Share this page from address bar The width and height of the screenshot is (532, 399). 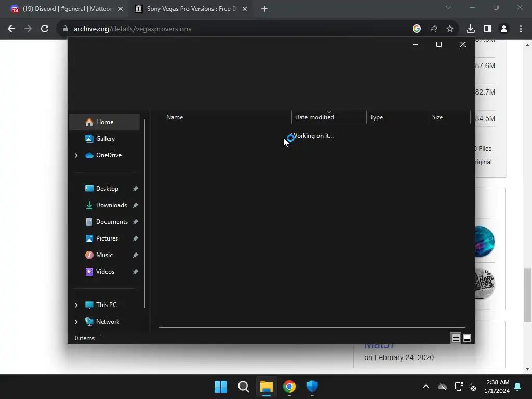tap(433, 29)
